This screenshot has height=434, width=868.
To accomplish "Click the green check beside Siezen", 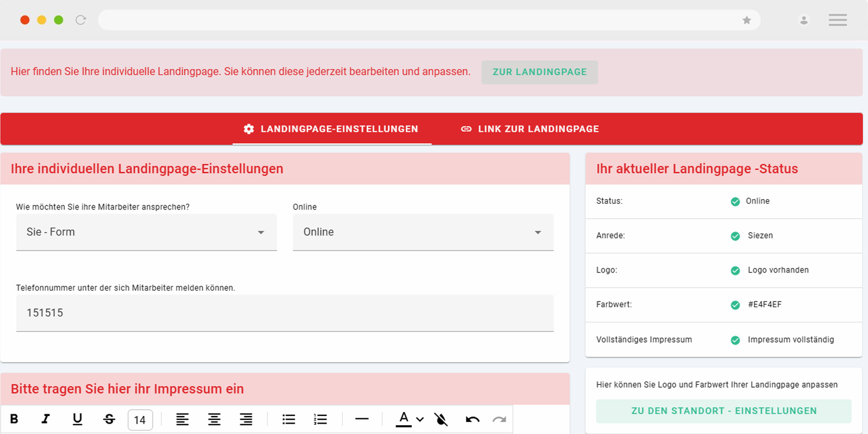I will 735,236.
